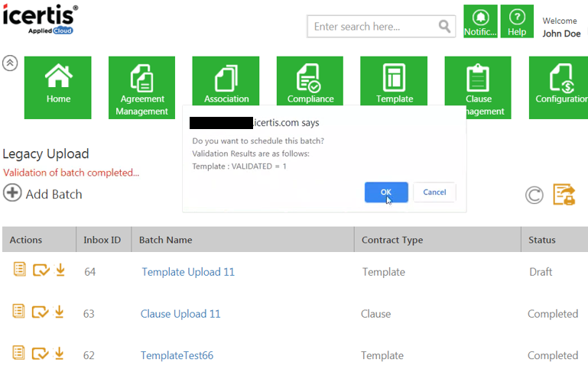Image resolution: width=588 pixels, height=375 pixels.
Task: Click Completed status of Clause Upload 11
Action: click(553, 314)
